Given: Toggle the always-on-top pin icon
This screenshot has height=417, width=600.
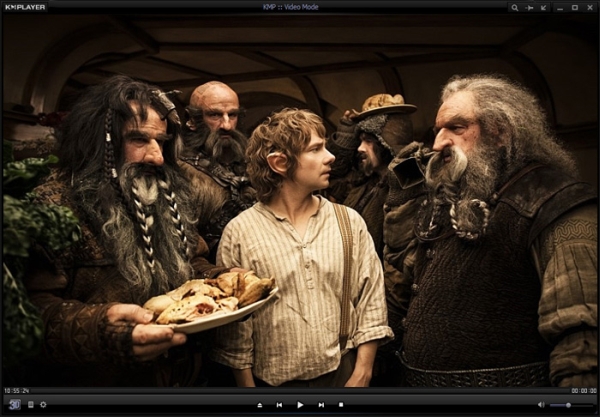Looking at the screenshot, I should [530, 7].
